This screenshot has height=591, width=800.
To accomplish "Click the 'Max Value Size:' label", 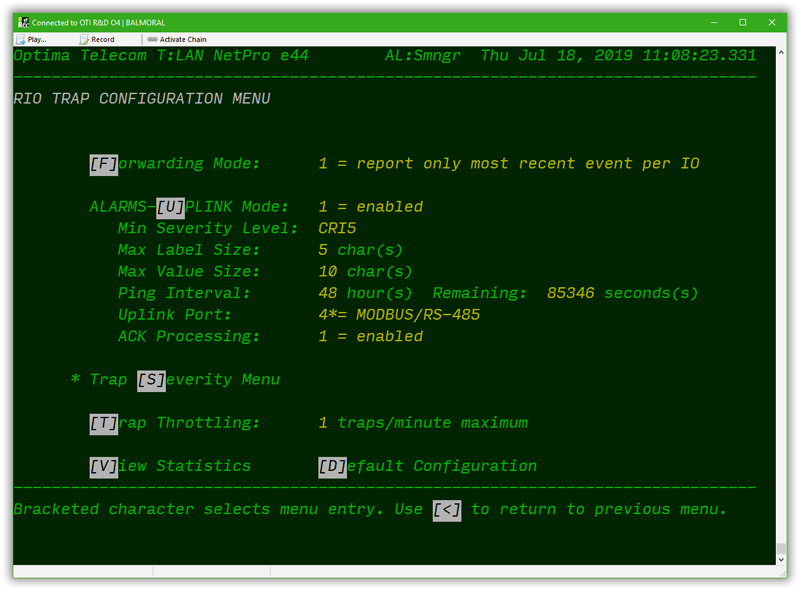I will 189,272.
